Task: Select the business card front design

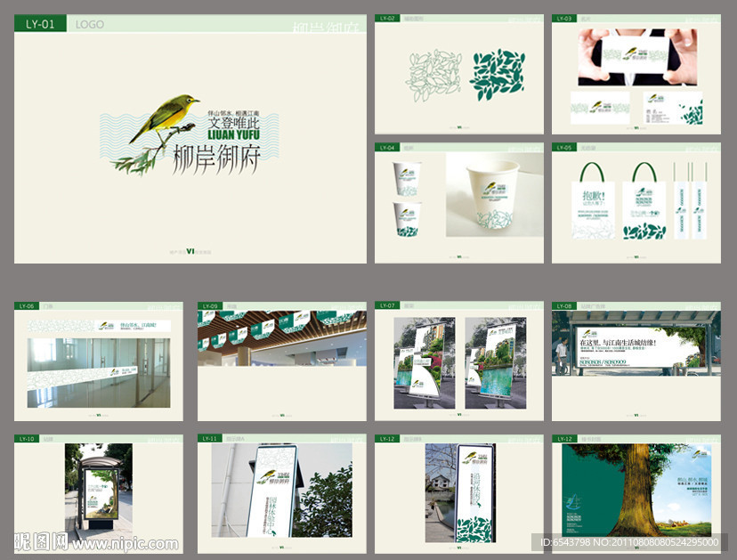Action: tap(600, 108)
